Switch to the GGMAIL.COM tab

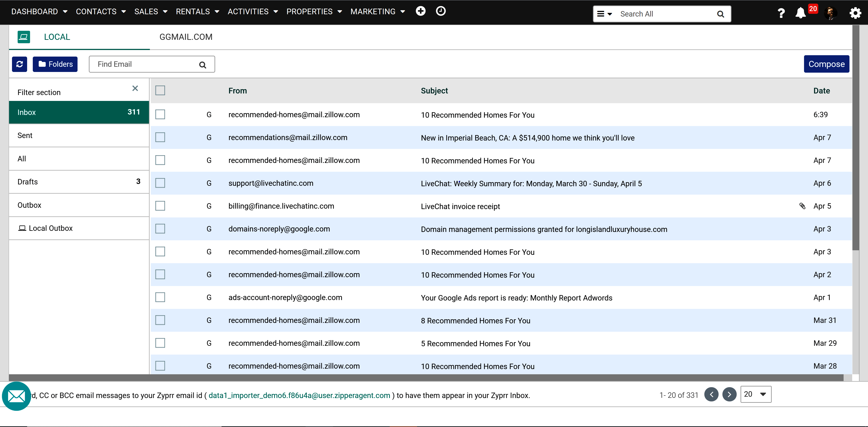tap(186, 37)
